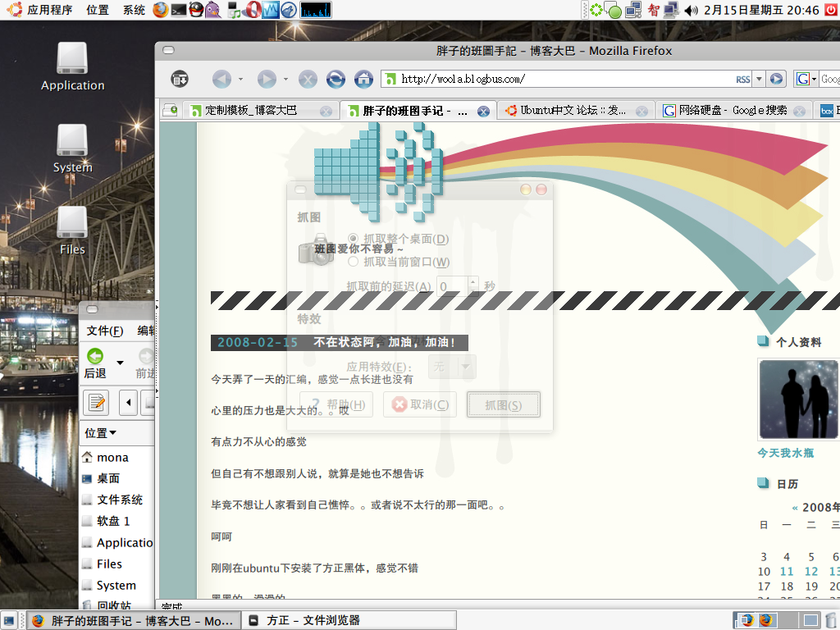
Task: Open the 文件(F) menu in file browser
Action: click(104, 331)
